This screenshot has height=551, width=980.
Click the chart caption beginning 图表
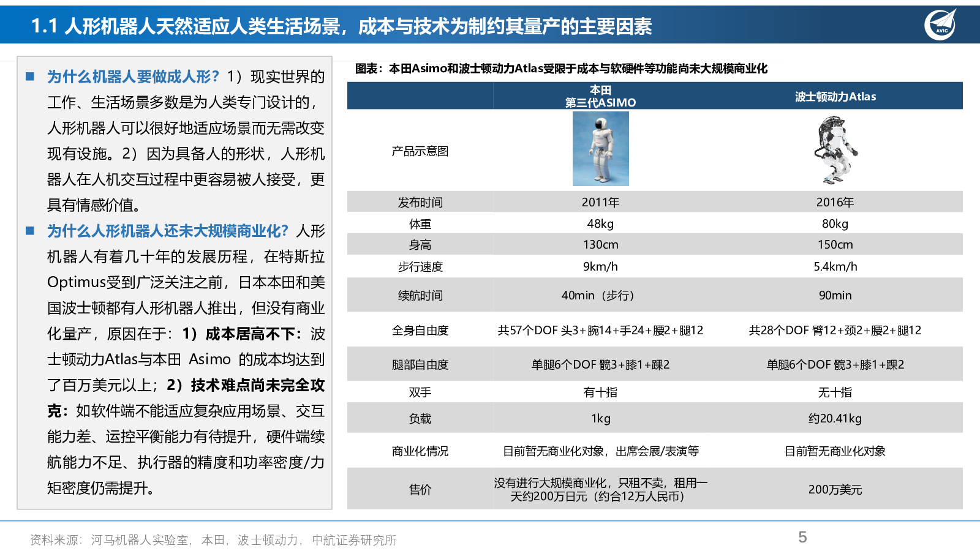pyautogui.click(x=561, y=69)
